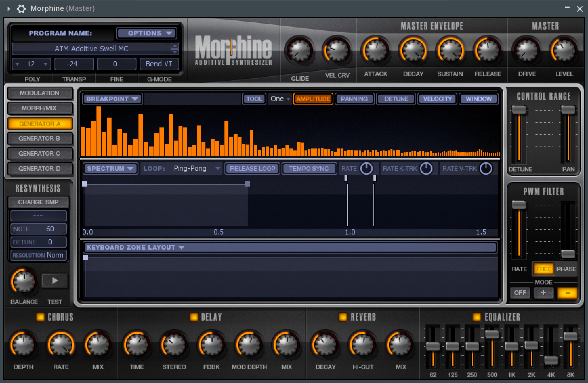Click the Glide knob

pyautogui.click(x=300, y=51)
